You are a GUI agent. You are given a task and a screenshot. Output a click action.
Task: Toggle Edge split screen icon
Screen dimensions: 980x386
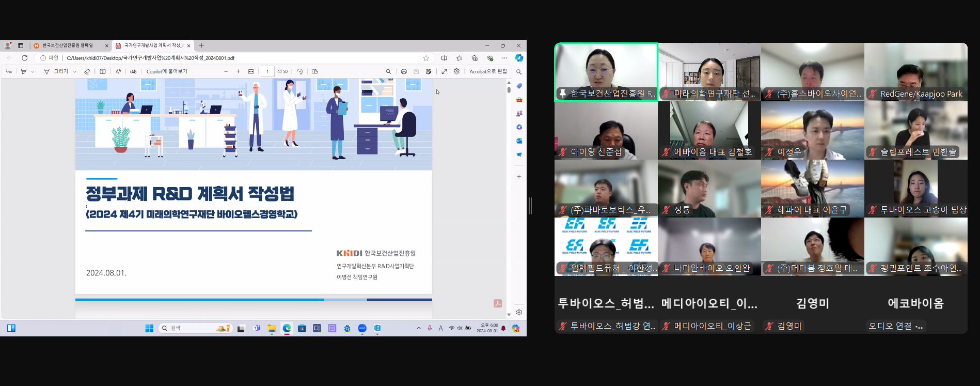click(x=444, y=58)
